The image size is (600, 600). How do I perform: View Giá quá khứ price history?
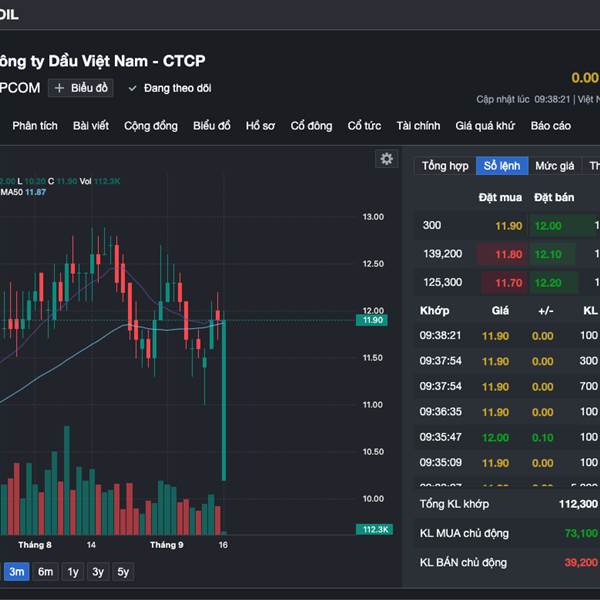[x=485, y=126]
